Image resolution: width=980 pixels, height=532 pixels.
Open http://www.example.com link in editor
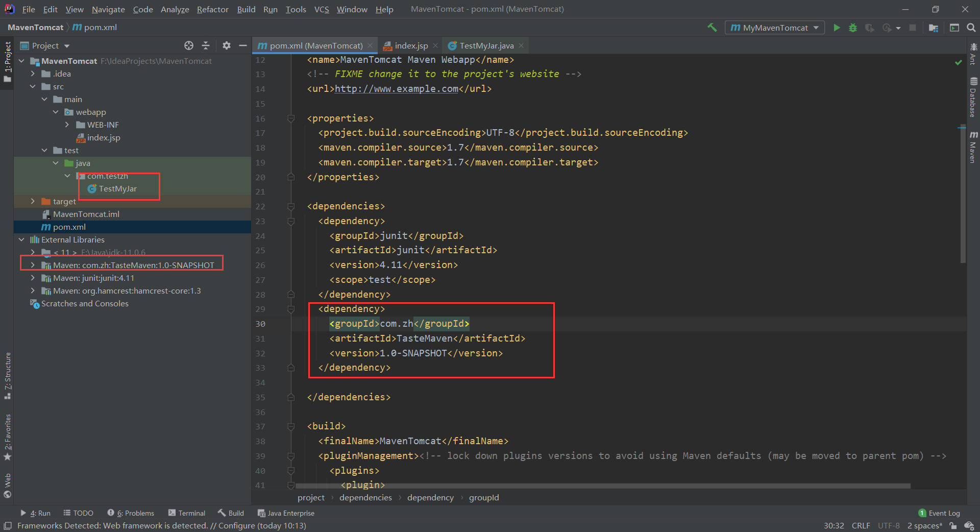pyautogui.click(x=397, y=89)
